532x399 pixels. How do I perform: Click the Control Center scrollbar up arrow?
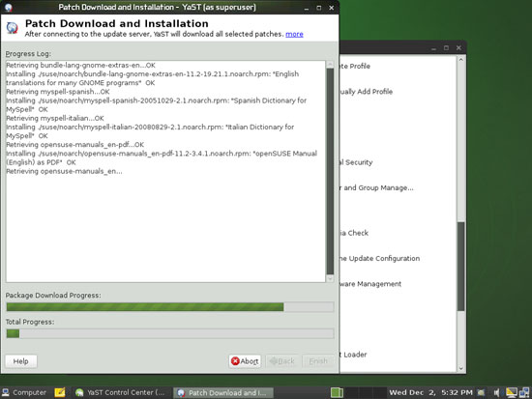(x=460, y=60)
